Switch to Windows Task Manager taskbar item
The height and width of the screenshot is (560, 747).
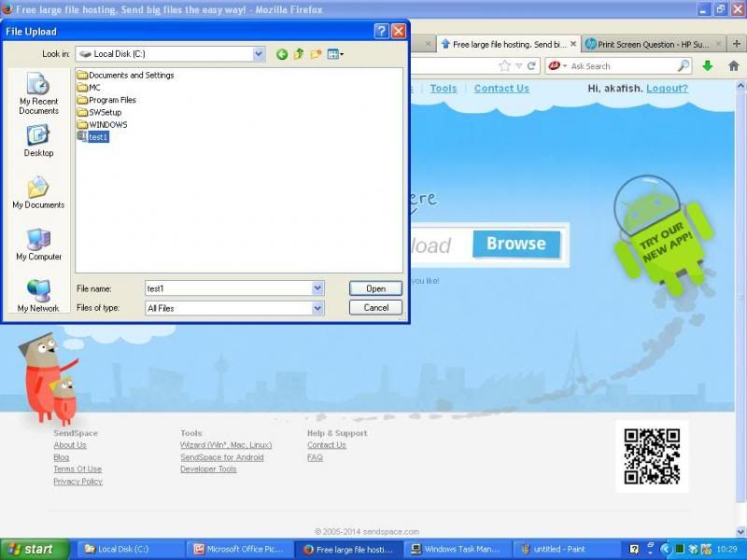click(457, 549)
